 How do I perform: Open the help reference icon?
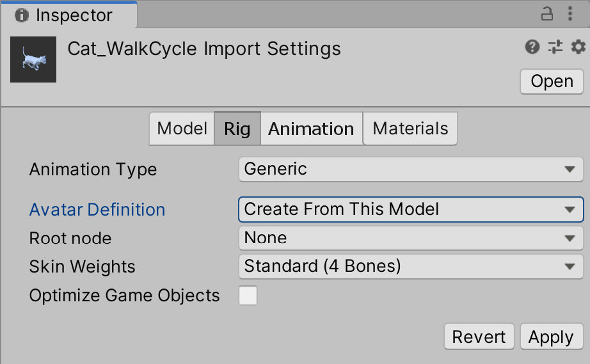(x=532, y=47)
